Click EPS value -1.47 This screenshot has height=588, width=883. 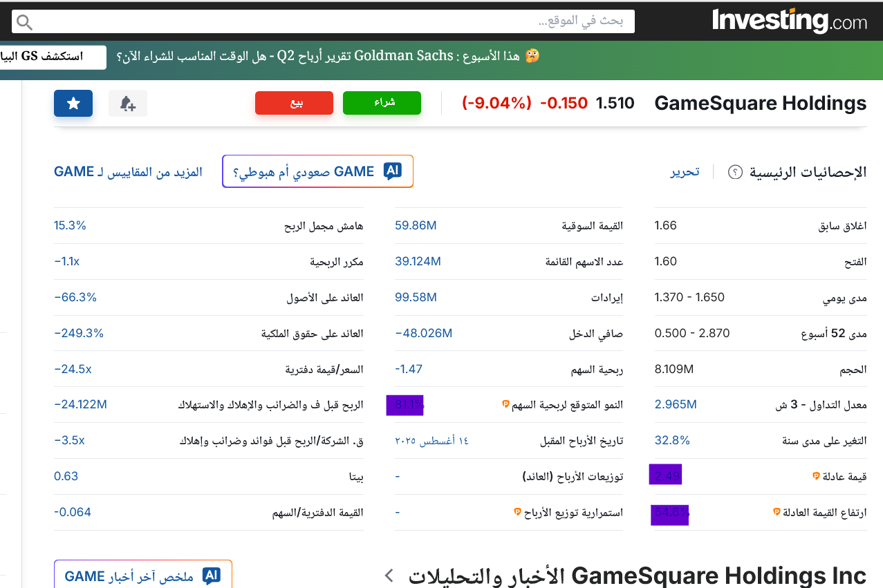(409, 369)
